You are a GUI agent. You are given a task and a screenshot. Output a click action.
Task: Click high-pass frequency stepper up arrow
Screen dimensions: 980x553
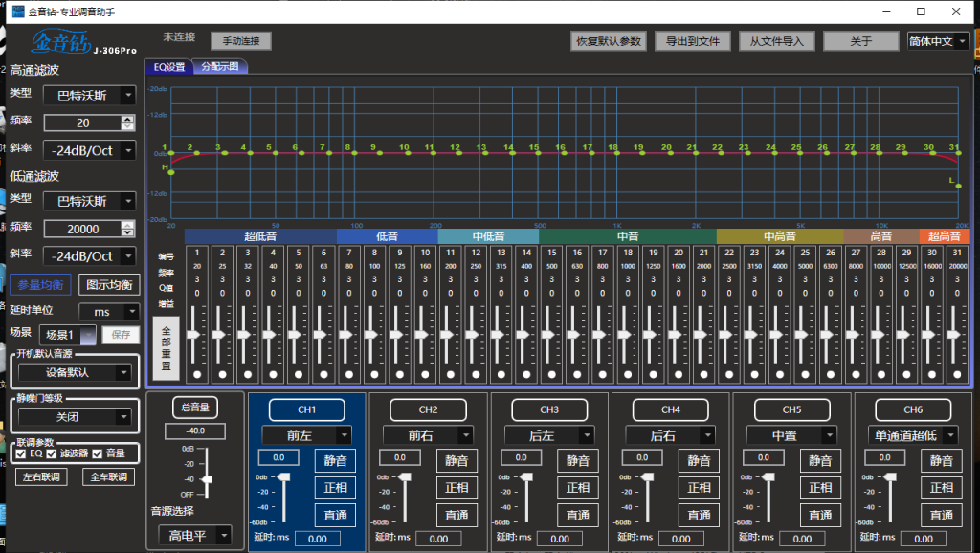click(127, 119)
